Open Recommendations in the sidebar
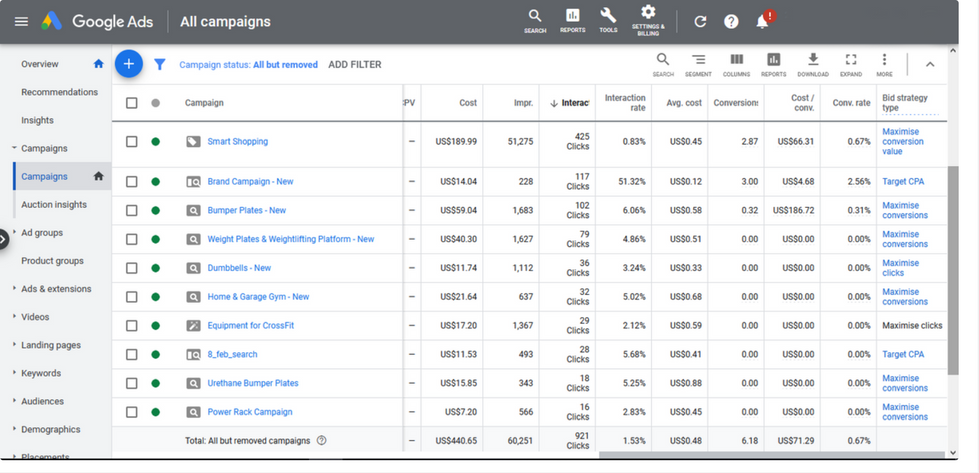 coord(59,92)
